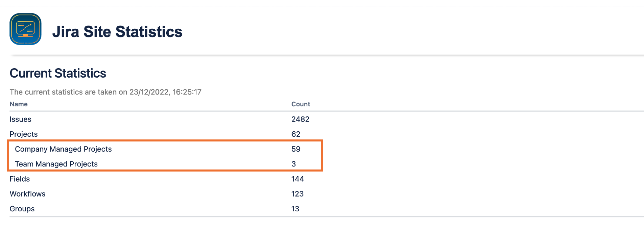Image resolution: width=644 pixels, height=235 pixels.
Task: Click the Name column header
Action: click(x=19, y=104)
